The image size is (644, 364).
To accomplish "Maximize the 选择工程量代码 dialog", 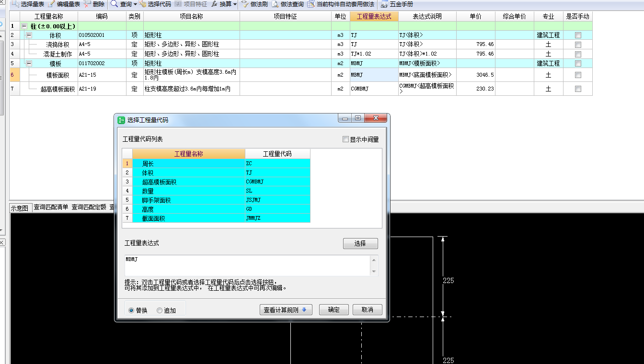I will pyautogui.click(x=357, y=118).
